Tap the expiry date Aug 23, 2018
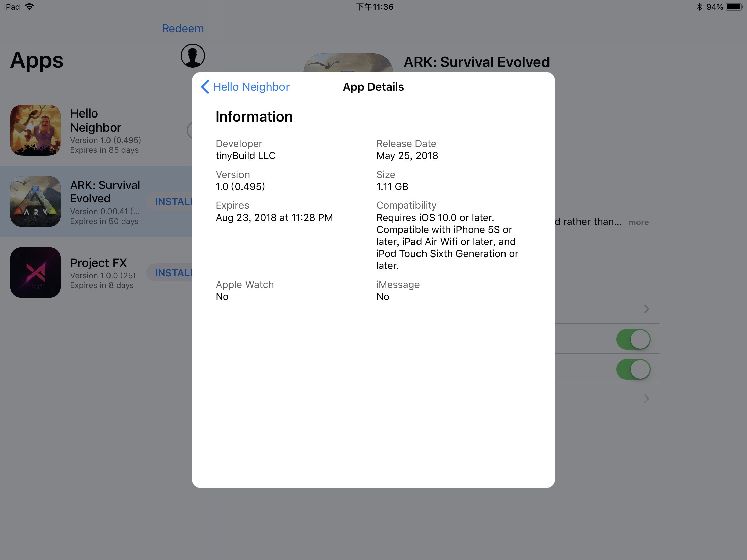 tap(274, 218)
